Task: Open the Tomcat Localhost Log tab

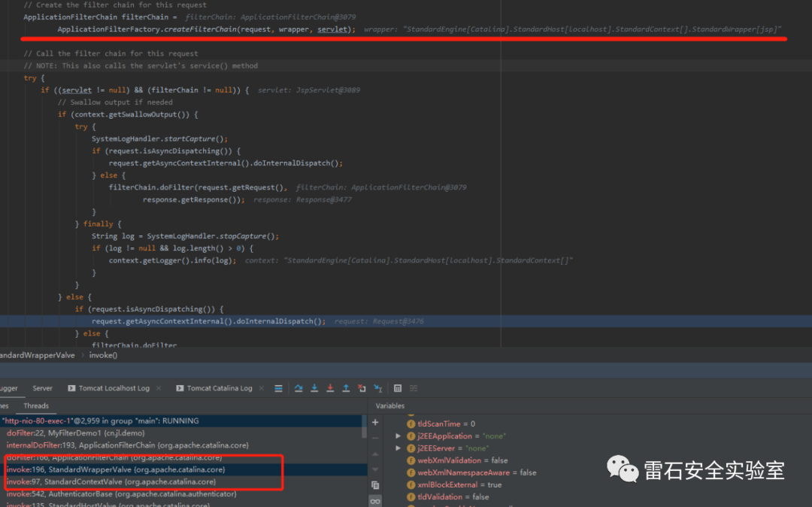Action: (114, 388)
